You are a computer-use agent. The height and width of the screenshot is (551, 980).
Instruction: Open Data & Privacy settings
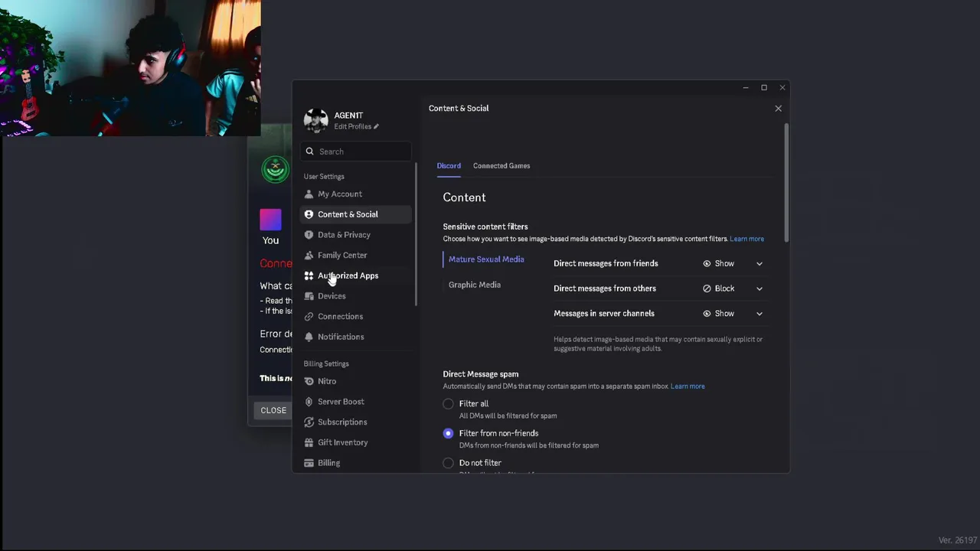[355, 235]
